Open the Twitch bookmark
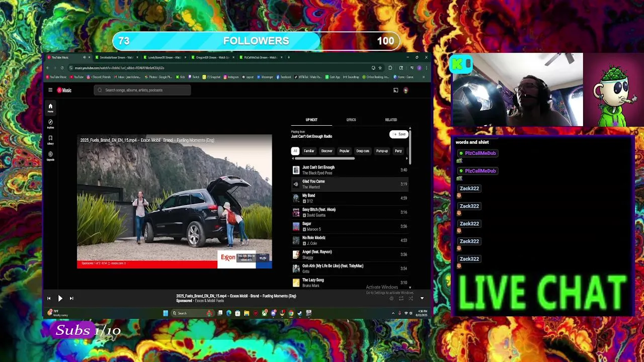The image size is (644, 362). point(194,77)
